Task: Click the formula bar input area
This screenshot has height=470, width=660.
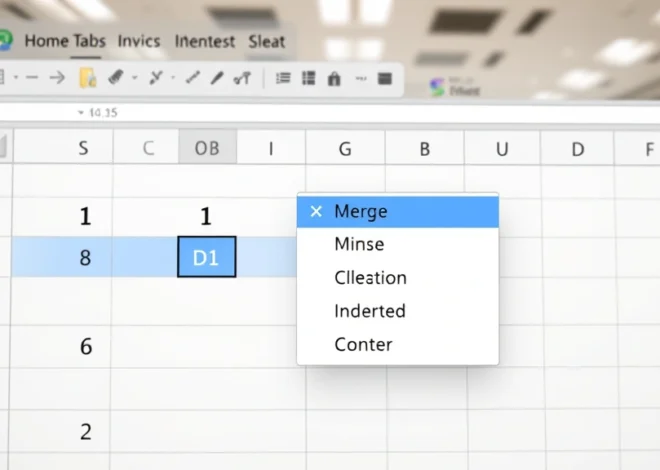Action: point(387,113)
